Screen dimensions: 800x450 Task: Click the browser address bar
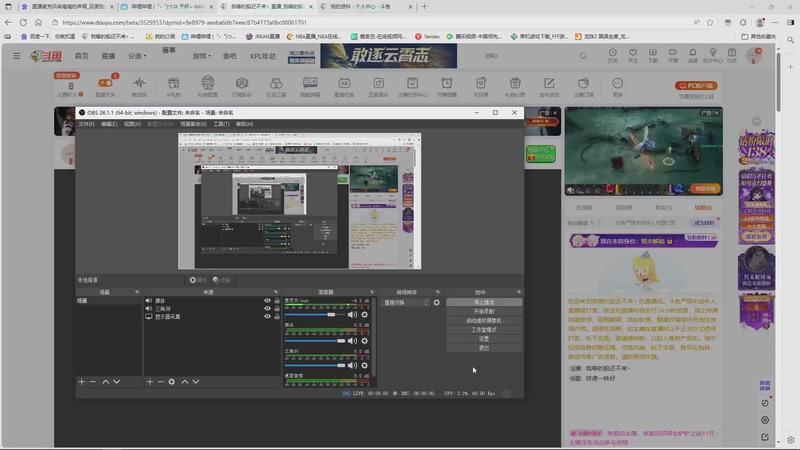(x=372, y=22)
